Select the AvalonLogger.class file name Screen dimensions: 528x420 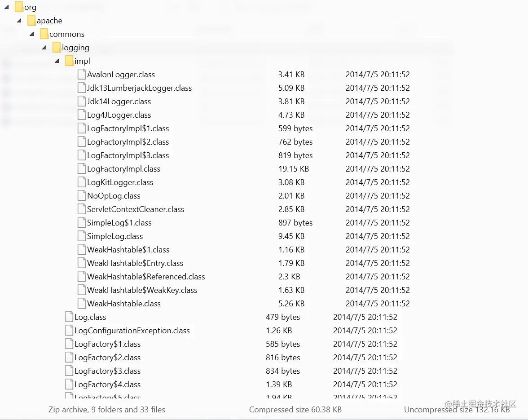point(121,75)
